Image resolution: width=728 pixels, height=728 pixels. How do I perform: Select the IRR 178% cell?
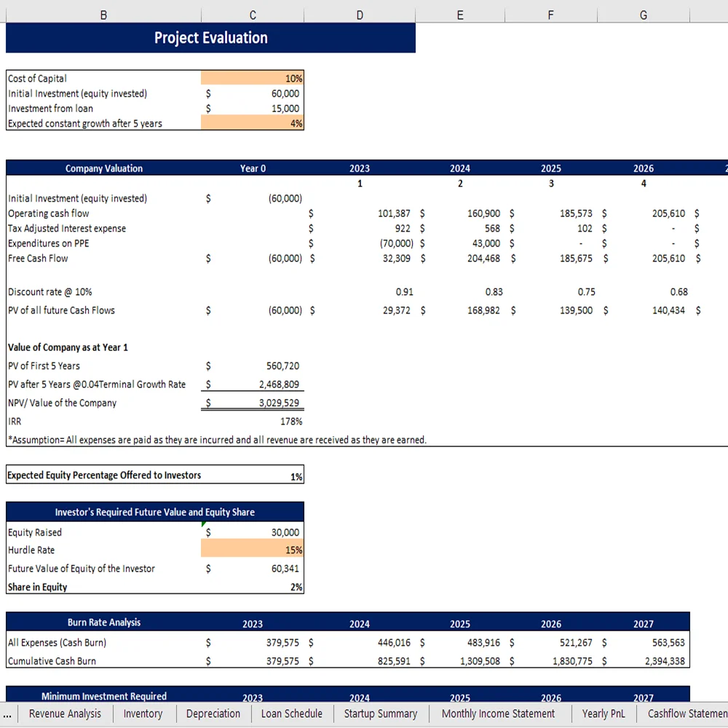tap(253, 421)
